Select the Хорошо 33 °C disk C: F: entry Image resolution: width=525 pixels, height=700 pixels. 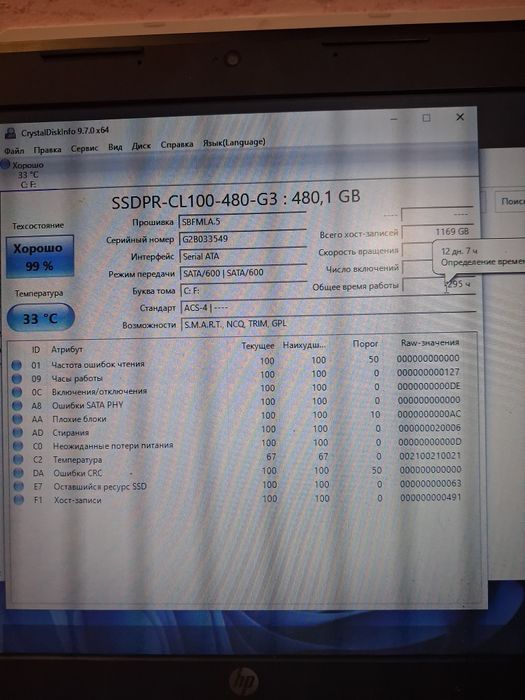23,174
